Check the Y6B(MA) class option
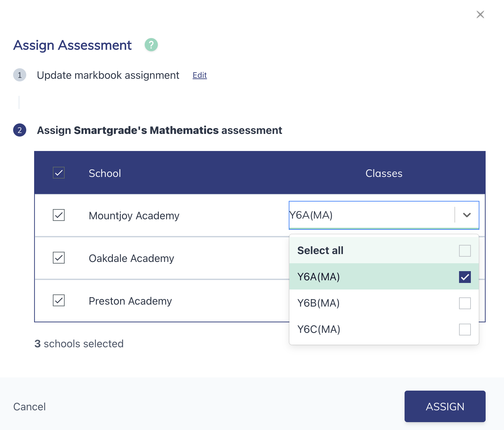Viewport: 504px width, 430px height. click(465, 303)
